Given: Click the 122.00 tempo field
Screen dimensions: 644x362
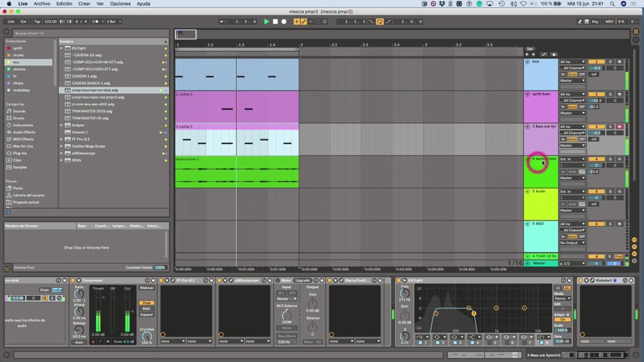Looking at the screenshot, I should (50, 21).
